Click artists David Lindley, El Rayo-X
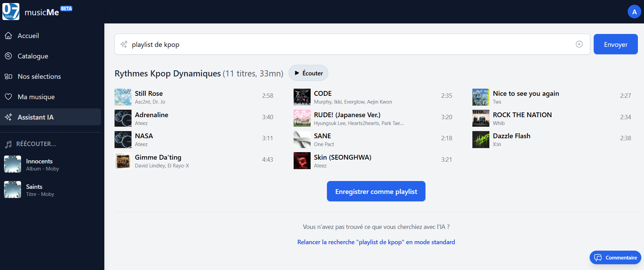644x270 pixels. (x=162, y=166)
